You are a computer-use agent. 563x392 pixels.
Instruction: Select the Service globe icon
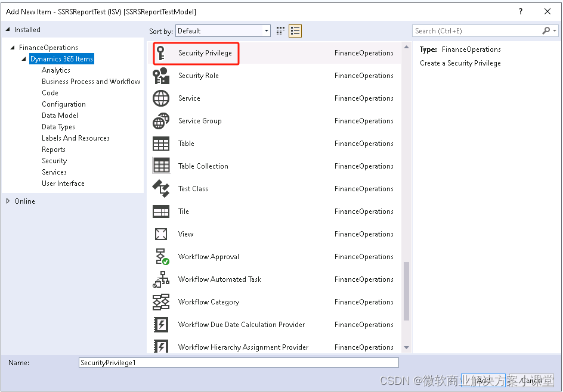(x=161, y=98)
